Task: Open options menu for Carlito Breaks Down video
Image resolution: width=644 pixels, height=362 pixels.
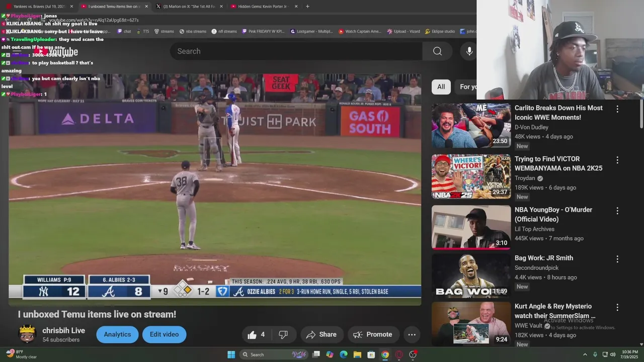Action: (617, 109)
